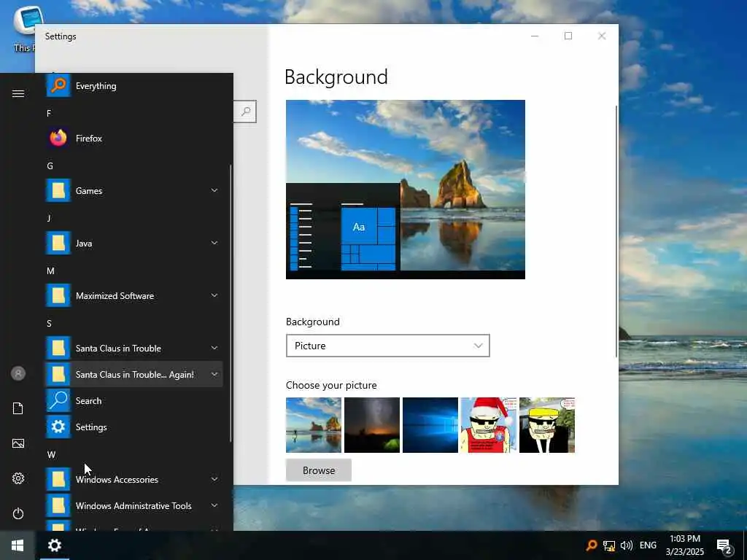Jump to letter M in app list

50,271
